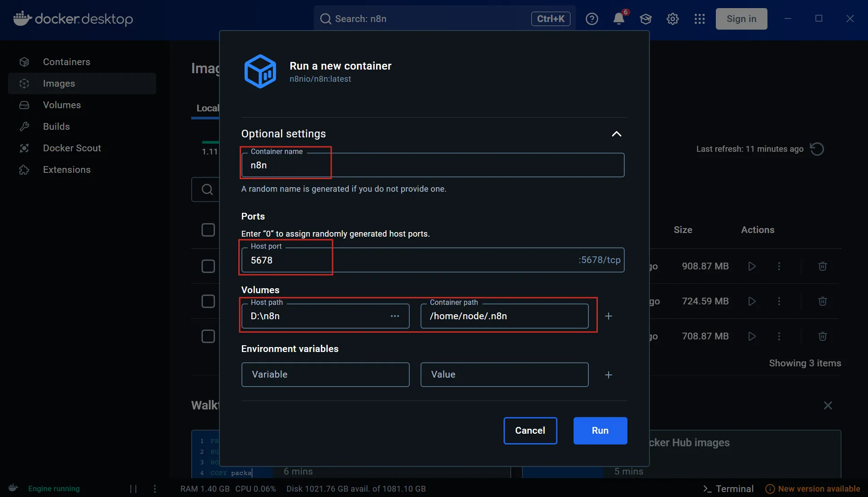Open Docker Desktop settings gear
This screenshot has width=868, height=497.
(672, 19)
